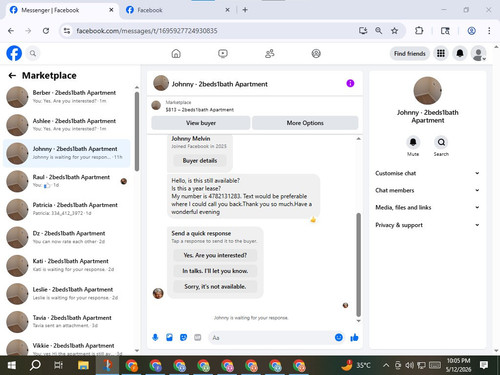Open Berber - 2beds1bath Apartment chat

(67, 97)
